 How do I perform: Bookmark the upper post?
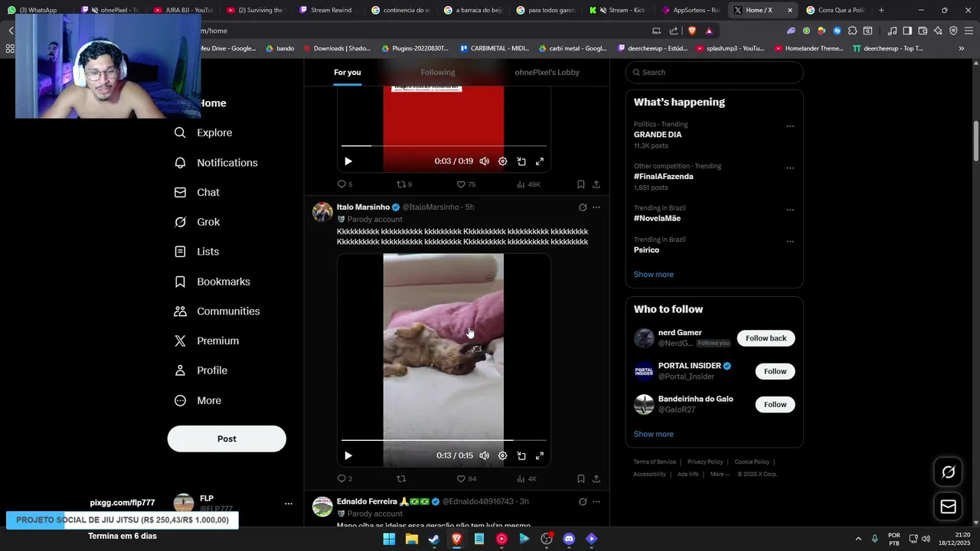pos(581,184)
